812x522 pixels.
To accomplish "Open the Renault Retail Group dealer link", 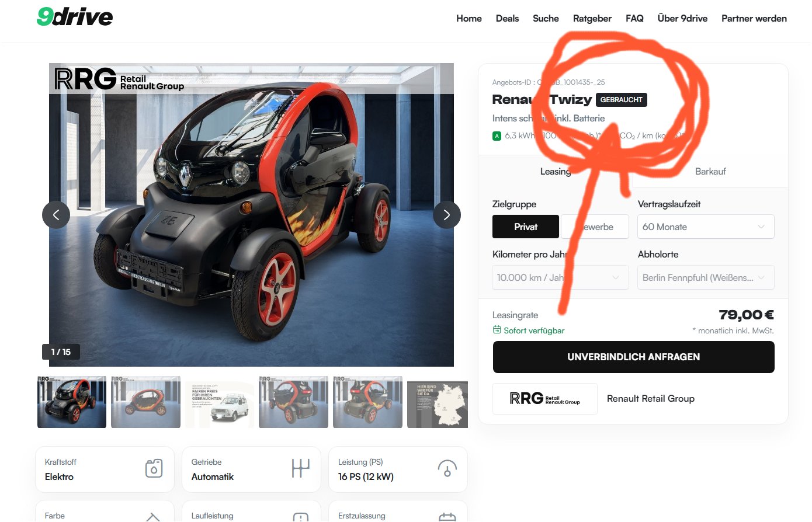I will click(x=651, y=399).
